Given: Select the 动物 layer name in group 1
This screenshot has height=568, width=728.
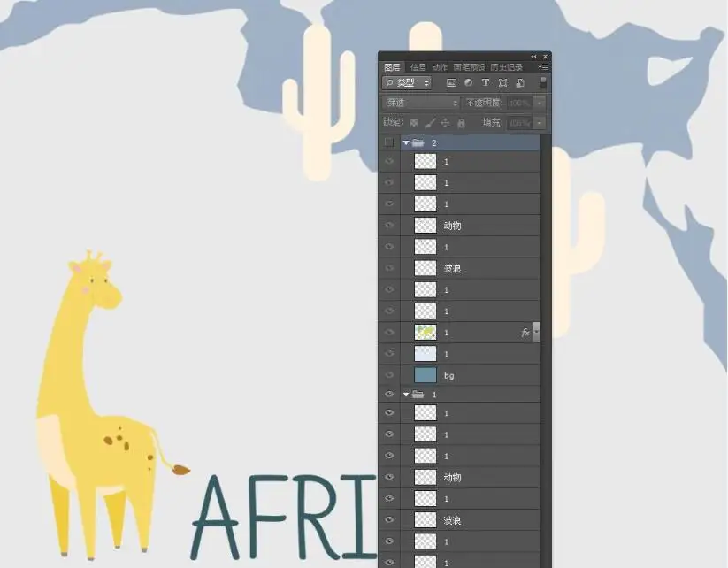Looking at the screenshot, I should 452,478.
